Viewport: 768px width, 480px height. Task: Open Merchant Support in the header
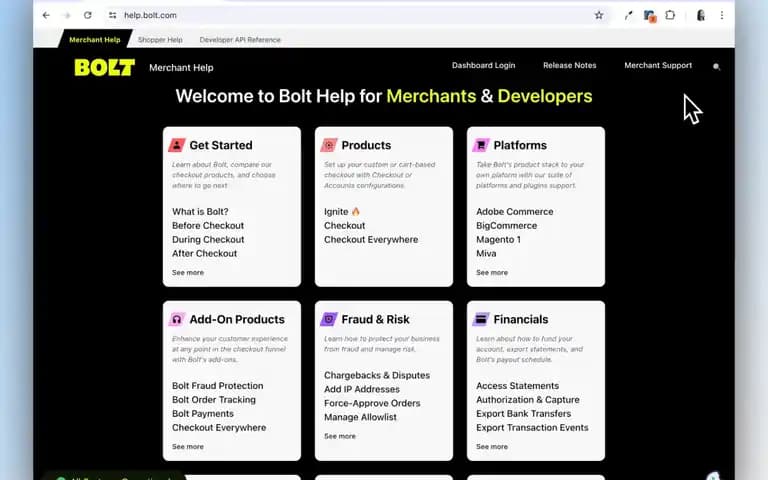click(x=658, y=65)
